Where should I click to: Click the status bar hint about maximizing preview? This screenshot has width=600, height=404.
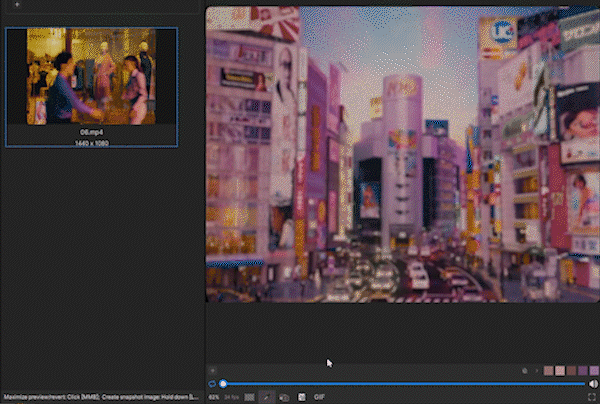(x=101, y=397)
